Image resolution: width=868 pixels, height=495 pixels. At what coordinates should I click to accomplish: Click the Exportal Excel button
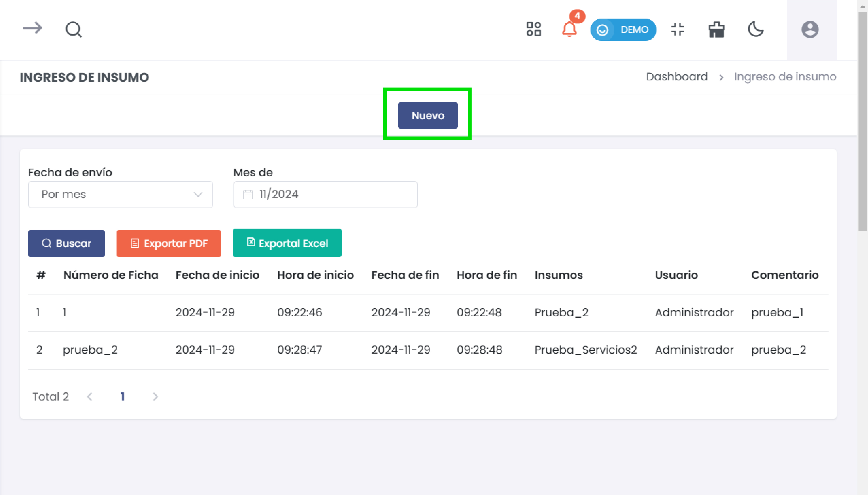pos(287,243)
